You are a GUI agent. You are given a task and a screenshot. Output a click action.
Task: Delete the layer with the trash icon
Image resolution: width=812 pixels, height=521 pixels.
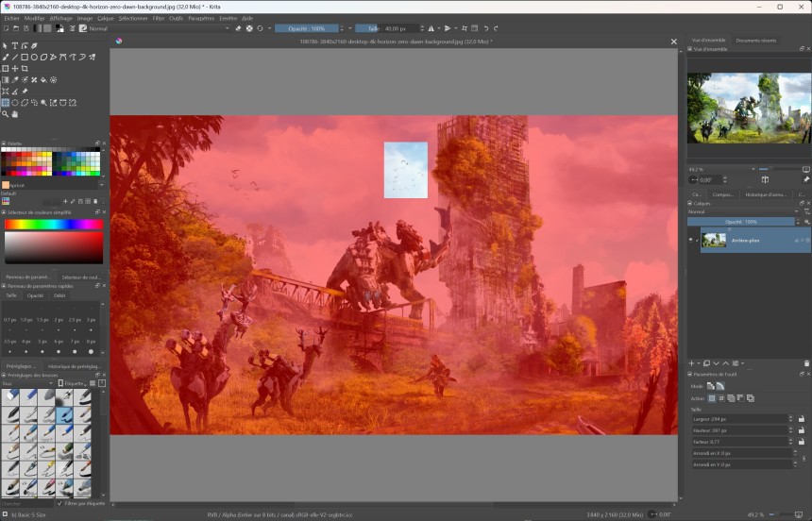point(806,363)
